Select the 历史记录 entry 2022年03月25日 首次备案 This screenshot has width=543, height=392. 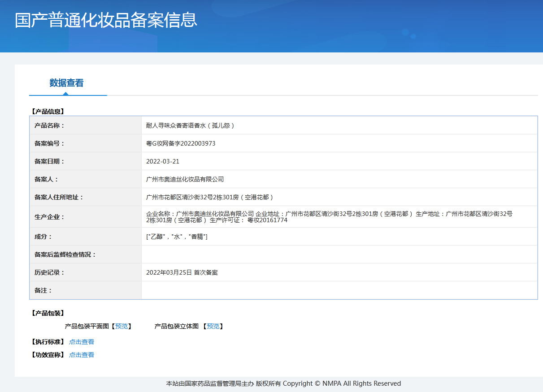coord(182,272)
